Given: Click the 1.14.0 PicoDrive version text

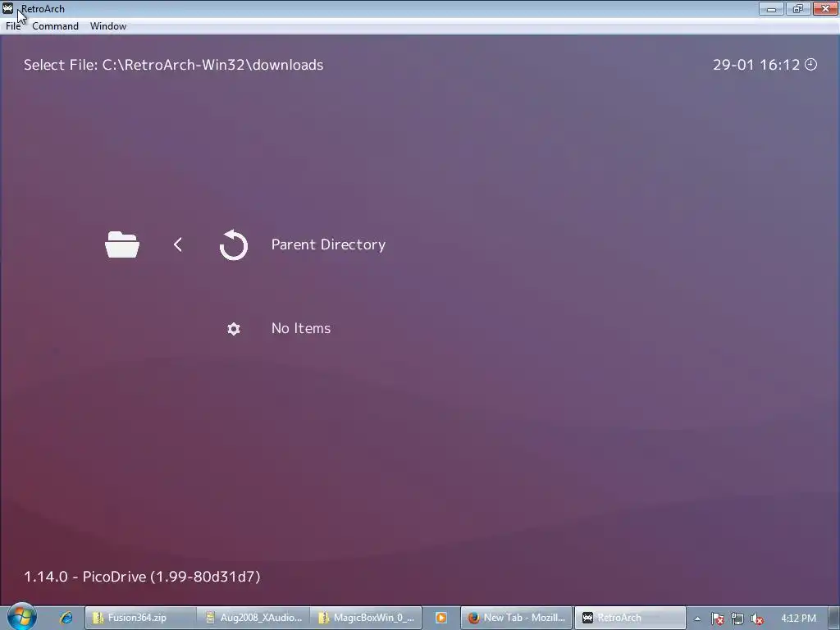Looking at the screenshot, I should pyautogui.click(x=142, y=577).
